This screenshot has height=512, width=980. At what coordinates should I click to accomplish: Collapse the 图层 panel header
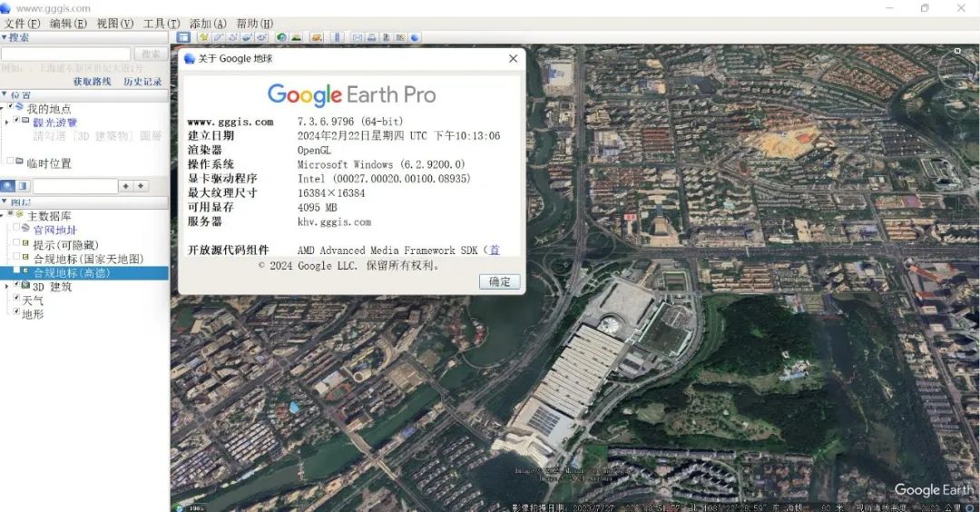(x=83, y=202)
